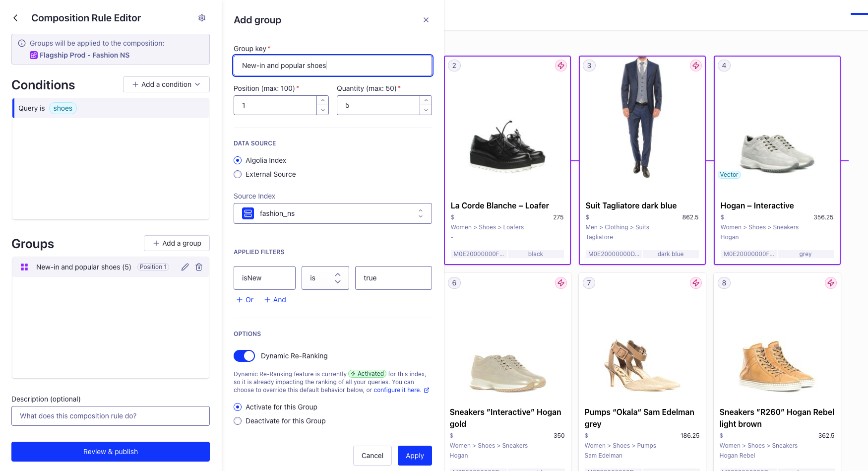The image size is (868, 471).
Task: Add an And filter
Action: tap(275, 300)
